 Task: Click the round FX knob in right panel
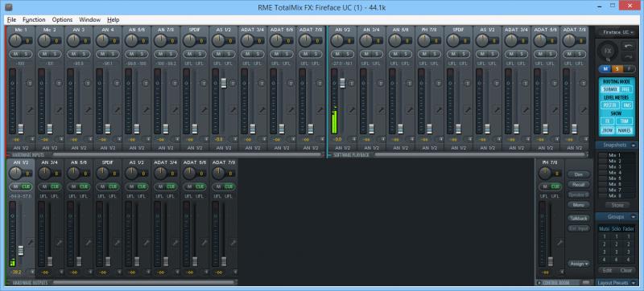pos(609,51)
